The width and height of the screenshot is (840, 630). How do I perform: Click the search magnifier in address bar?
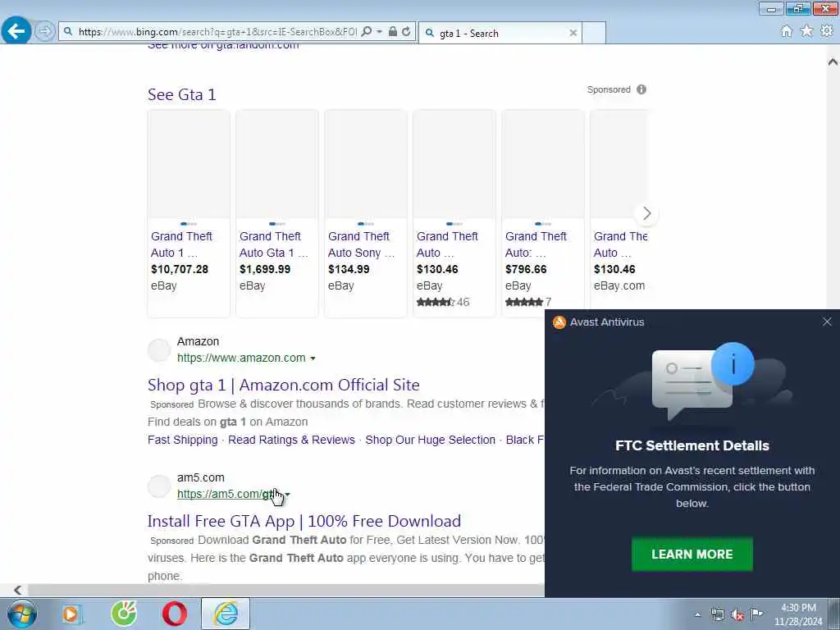[367, 32]
